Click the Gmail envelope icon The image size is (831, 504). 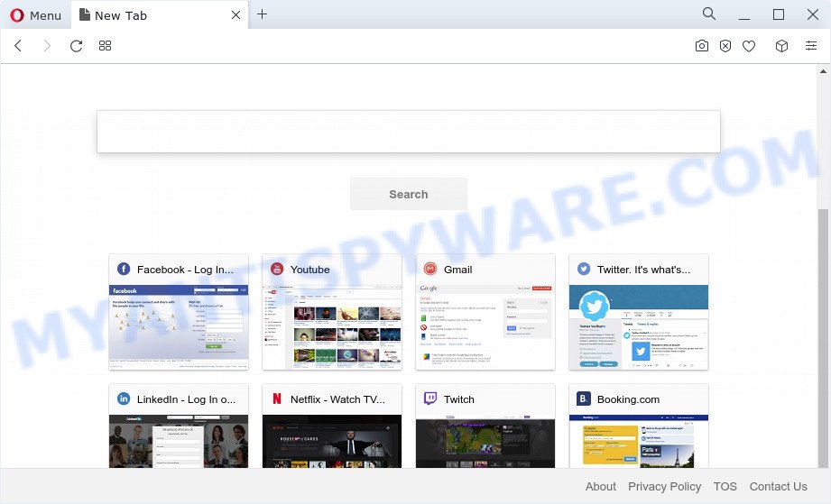[430, 269]
